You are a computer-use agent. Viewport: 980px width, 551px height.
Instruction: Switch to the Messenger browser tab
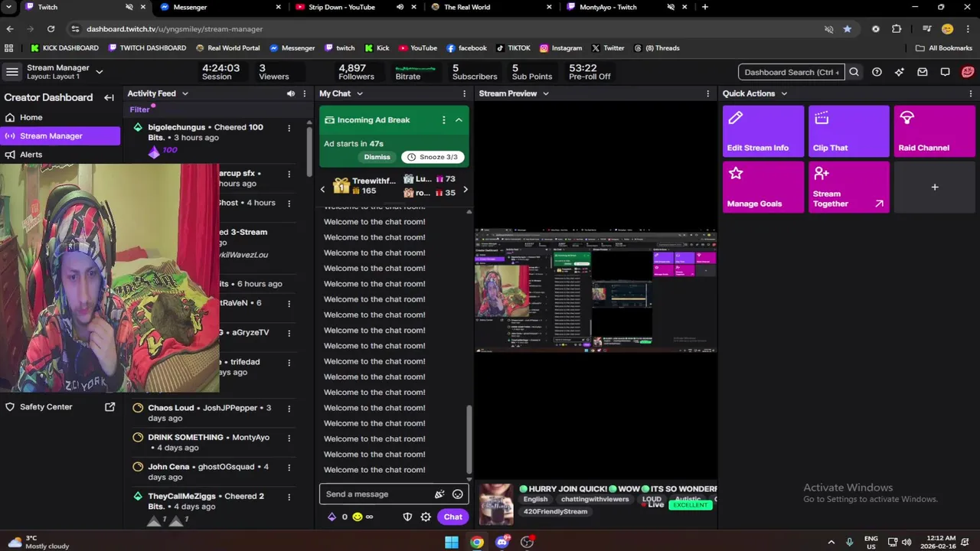218,7
